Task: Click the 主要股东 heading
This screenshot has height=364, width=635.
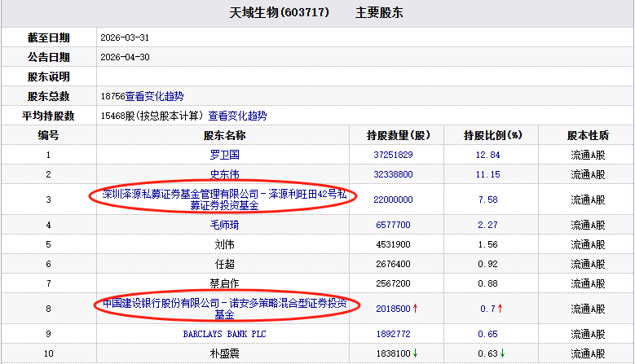Action: (x=379, y=12)
